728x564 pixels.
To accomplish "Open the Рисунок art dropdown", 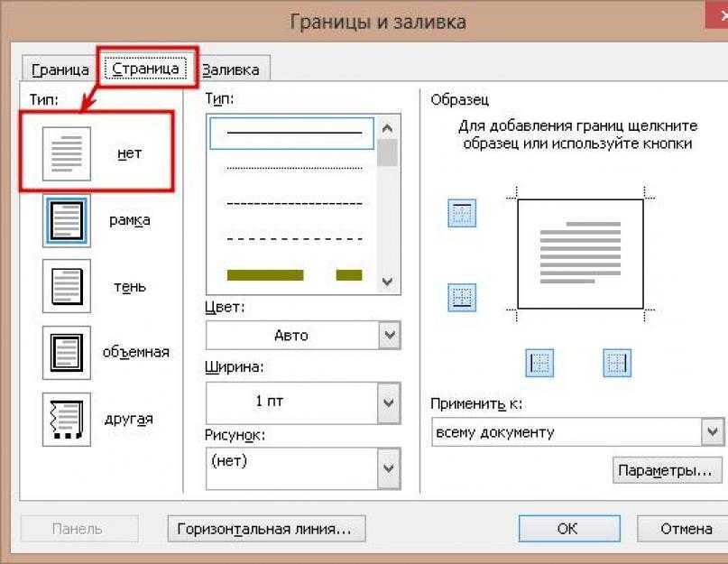I will (x=389, y=468).
